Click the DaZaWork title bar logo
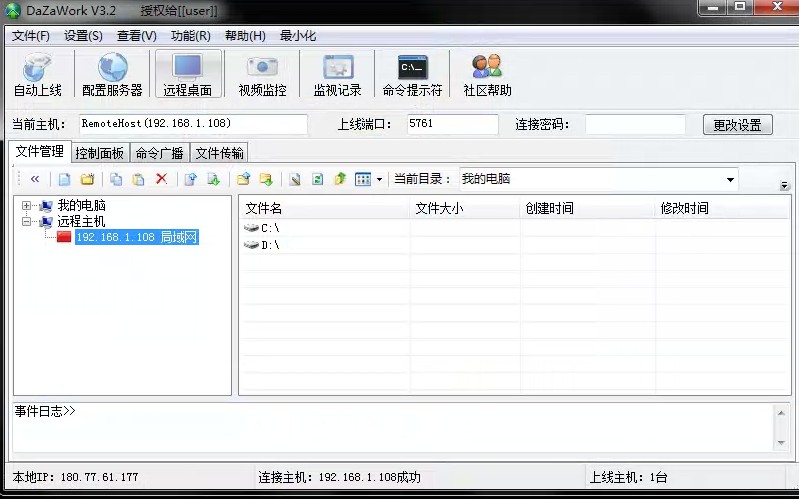The width and height of the screenshot is (799, 499). [12, 10]
